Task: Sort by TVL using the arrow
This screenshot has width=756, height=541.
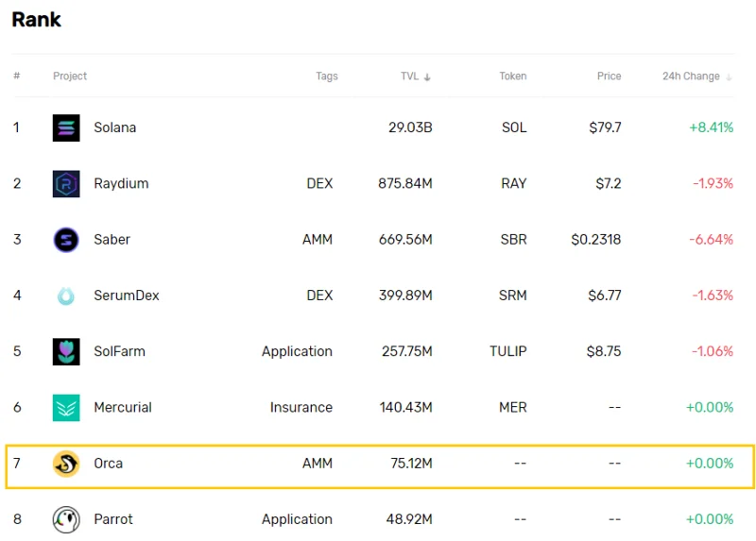Action: pyautogui.click(x=427, y=77)
